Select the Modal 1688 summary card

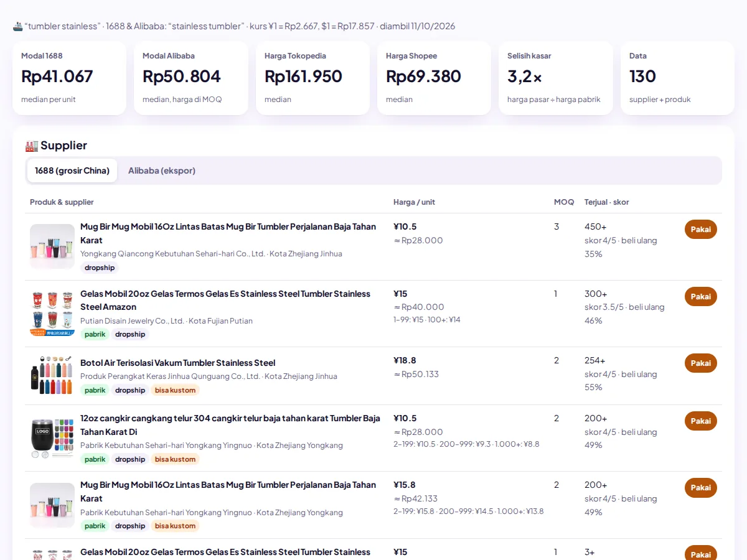pos(69,78)
